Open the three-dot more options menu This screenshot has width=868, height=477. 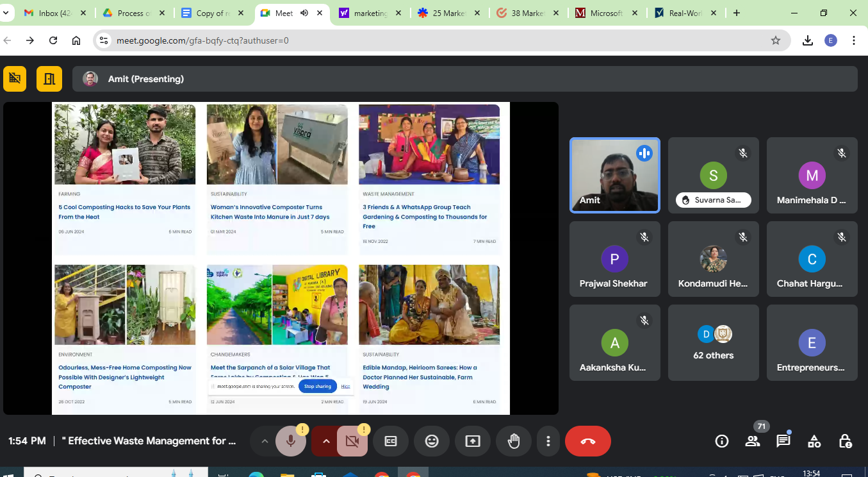(548, 441)
